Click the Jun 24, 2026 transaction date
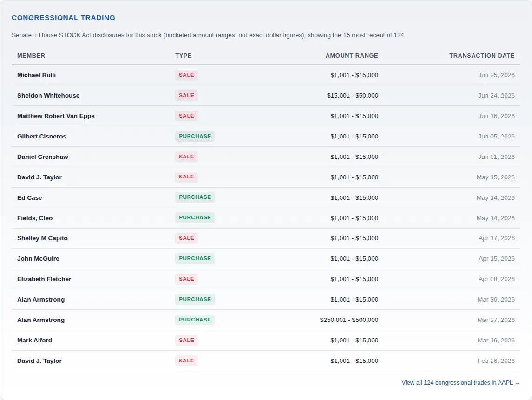This screenshot has width=532, height=400. (x=496, y=96)
